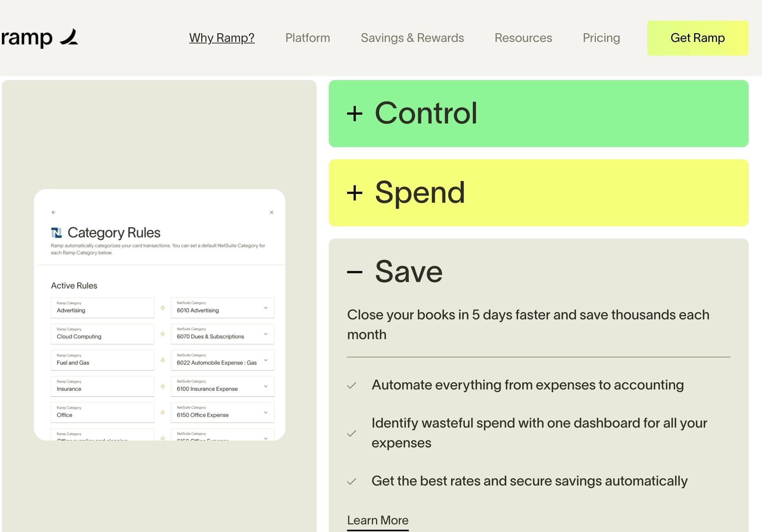Open the 6070 Dues & Subscriptions dropdown

pyautogui.click(x=223, y=334)
